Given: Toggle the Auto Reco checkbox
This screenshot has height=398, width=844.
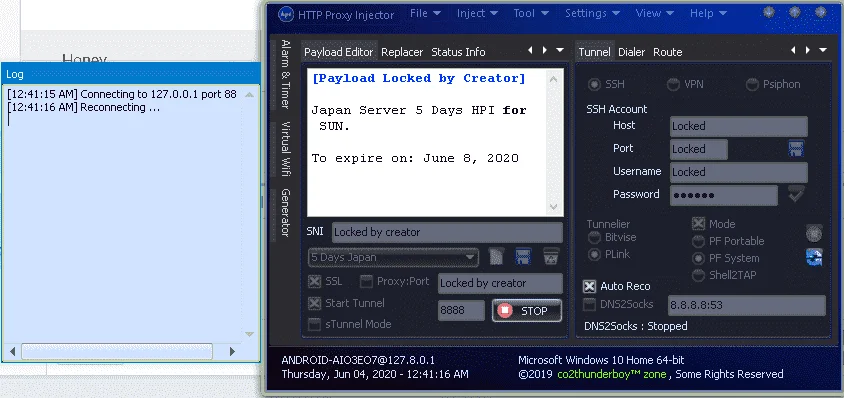Looking at the screenshot, I should click(590, 286).
